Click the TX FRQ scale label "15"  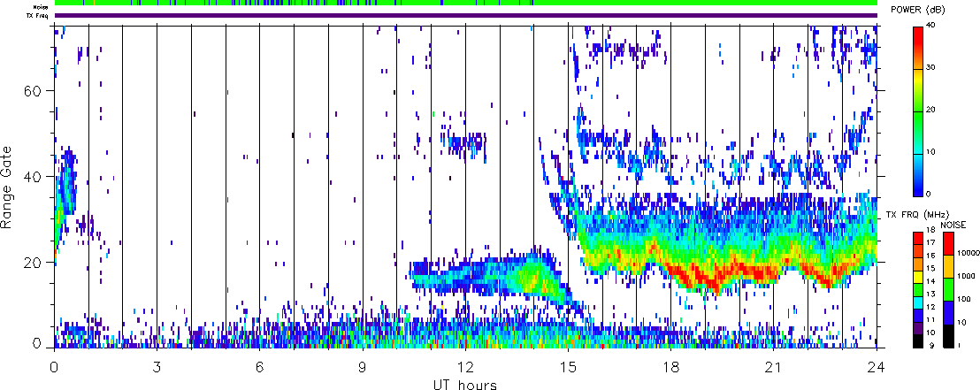pyautogui.click(x=930, y=269)
